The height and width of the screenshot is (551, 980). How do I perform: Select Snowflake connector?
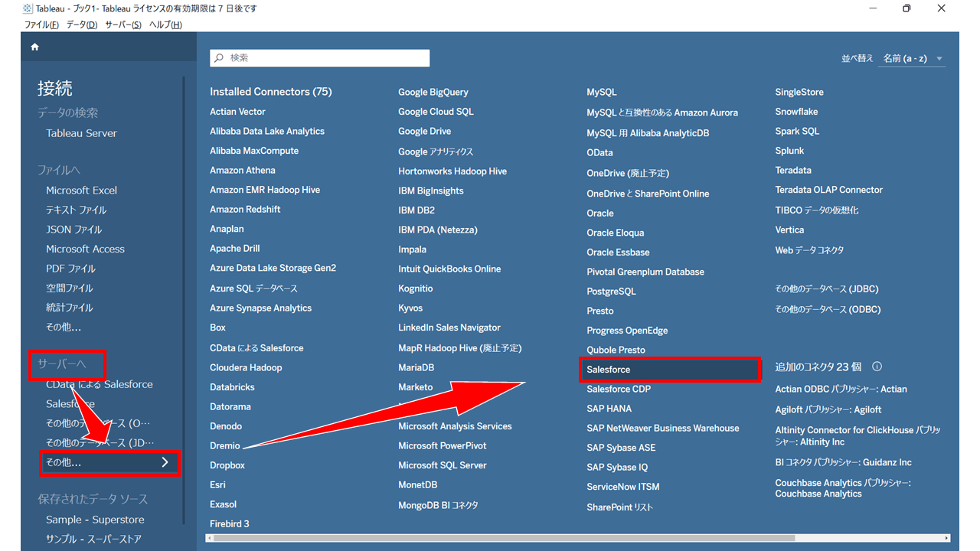coord(796,112)
